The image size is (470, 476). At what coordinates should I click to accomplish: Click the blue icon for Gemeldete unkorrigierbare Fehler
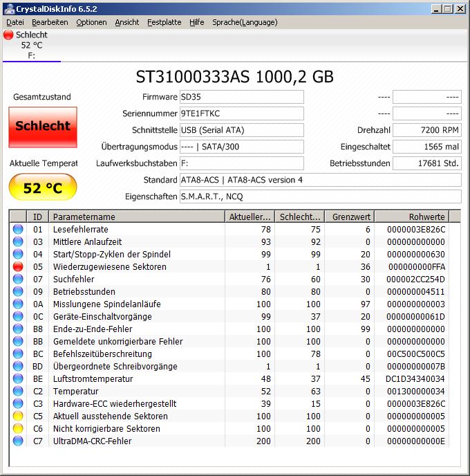tap(18, 341)
